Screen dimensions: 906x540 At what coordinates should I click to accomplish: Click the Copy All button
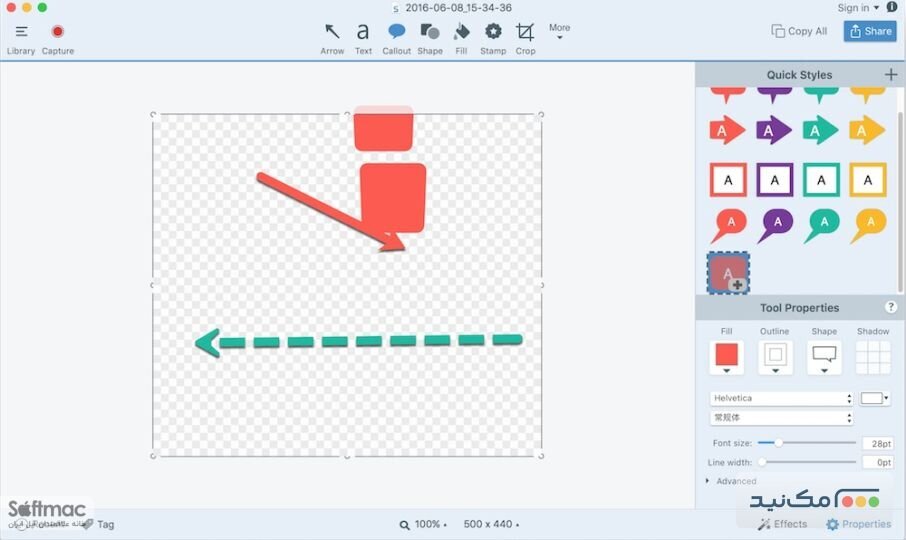click(x=799, y=31)
